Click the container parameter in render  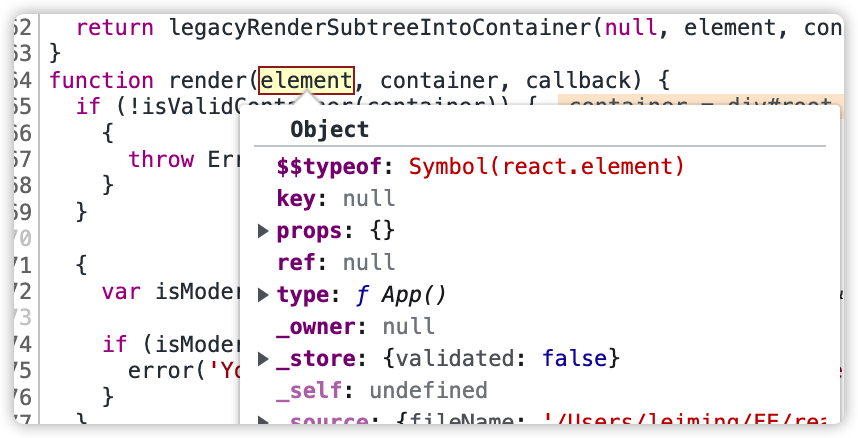click(439, 80)
